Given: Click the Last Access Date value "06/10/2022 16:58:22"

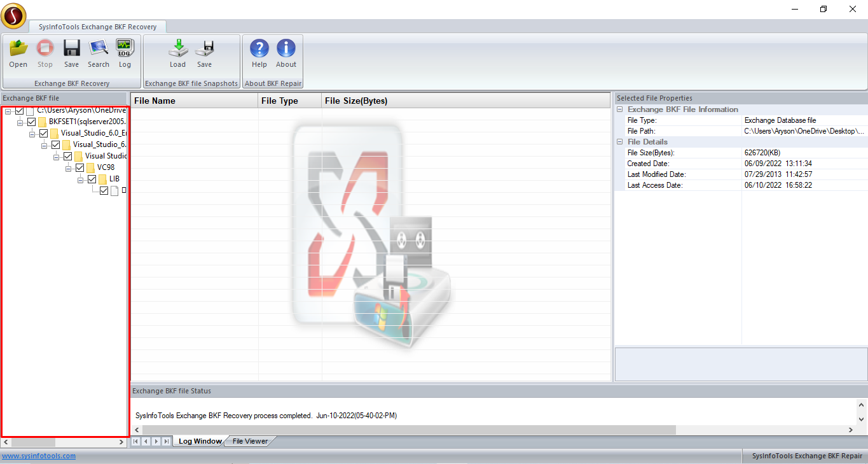Looking at the screenshot, I should [x=778, y=185].
